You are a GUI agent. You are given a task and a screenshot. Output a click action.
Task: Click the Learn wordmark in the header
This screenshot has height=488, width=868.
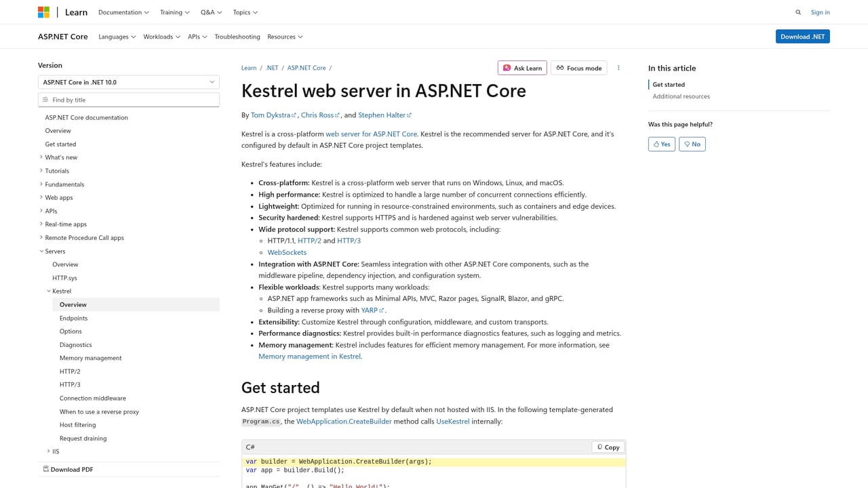pos(75,12)
